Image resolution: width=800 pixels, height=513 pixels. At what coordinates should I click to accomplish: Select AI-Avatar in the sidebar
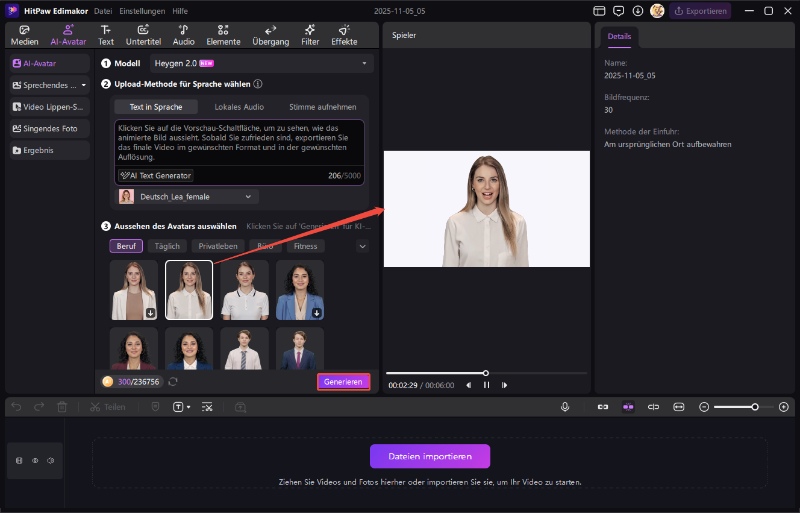(x=49, y=63)
